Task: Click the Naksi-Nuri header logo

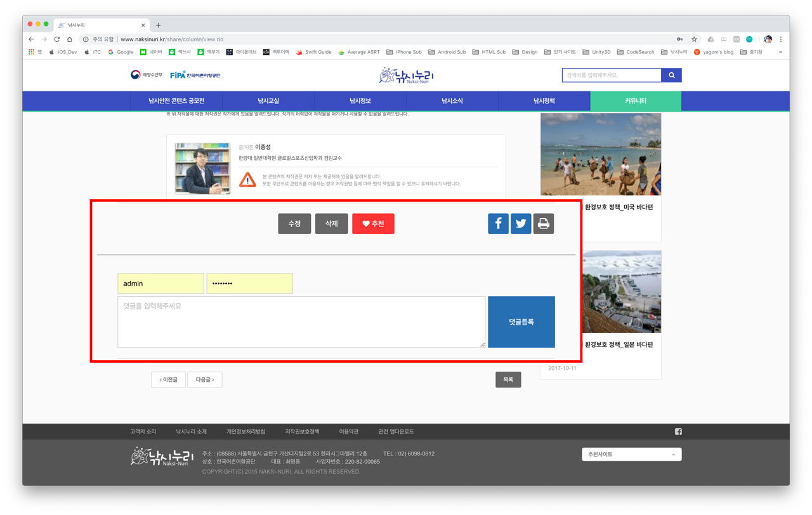Action: pos(407,76)
